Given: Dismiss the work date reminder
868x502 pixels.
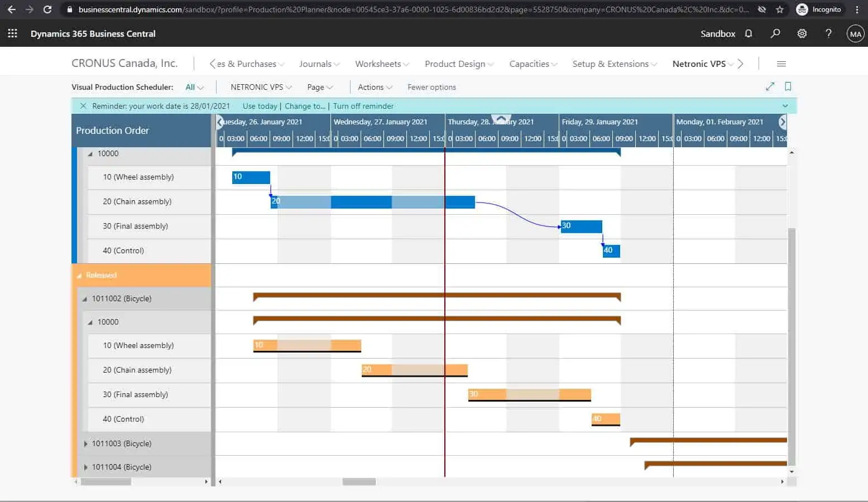Looking at the screenshot, I should pos(83,106).
